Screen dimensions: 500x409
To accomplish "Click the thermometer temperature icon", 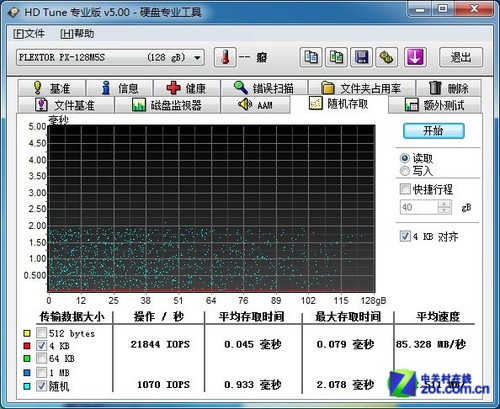I will click(225, 57).
